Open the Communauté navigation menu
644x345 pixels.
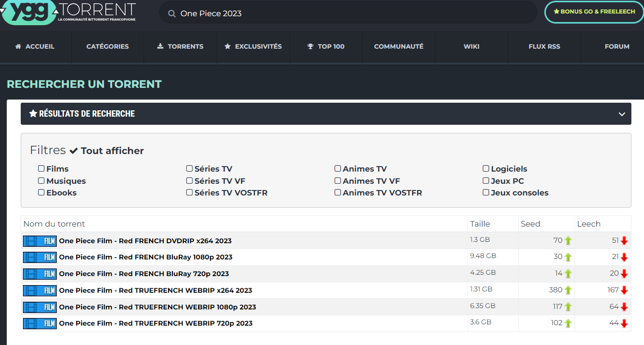(x=399, y=46)
